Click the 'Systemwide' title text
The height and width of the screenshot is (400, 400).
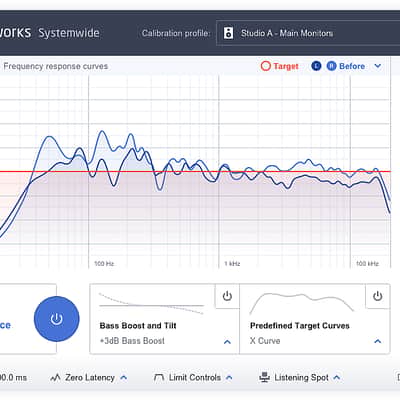[x=69, y=33]
